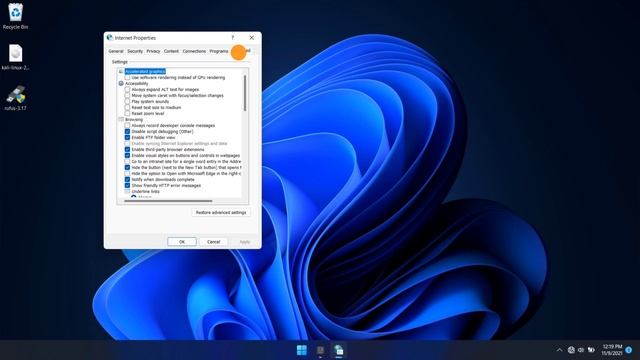This screenshot has height=360, width=640.
Task: Click the battery tray icon
Action: click(x=591, y=350)
